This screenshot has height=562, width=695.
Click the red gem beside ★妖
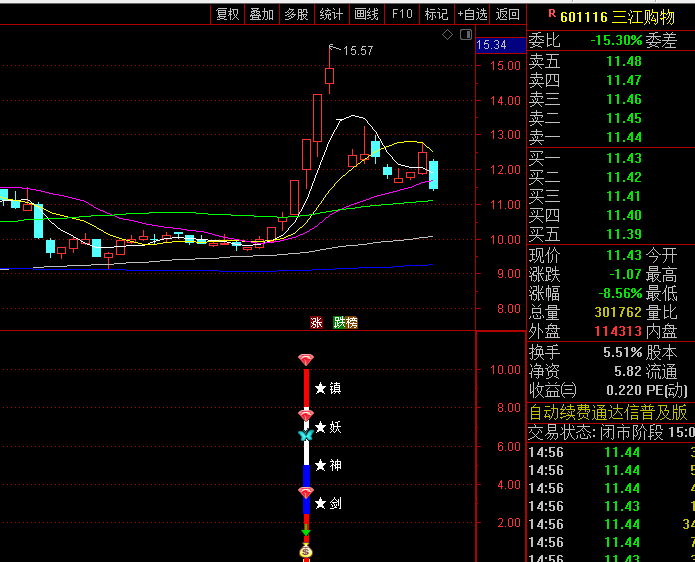coord(306,415)
